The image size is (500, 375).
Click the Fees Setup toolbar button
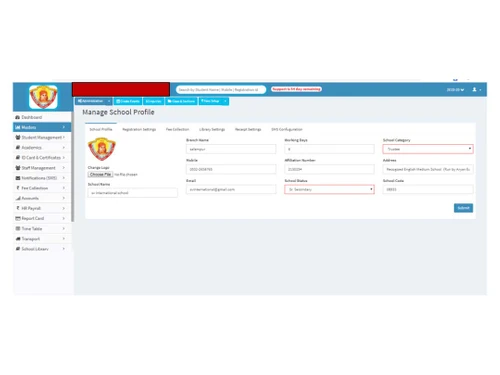pyautogui.click(x=211, y=101)
